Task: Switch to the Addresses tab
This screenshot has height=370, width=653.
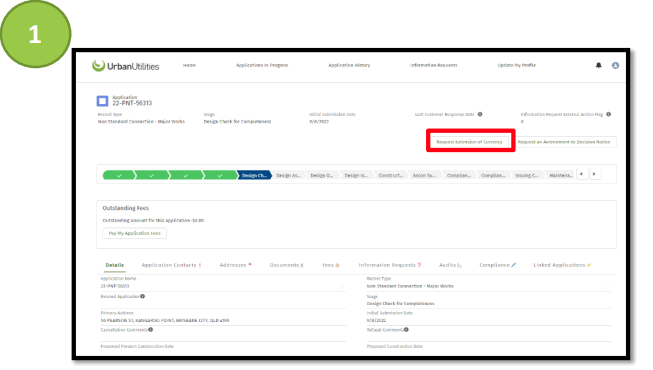Action: [235, 265]
